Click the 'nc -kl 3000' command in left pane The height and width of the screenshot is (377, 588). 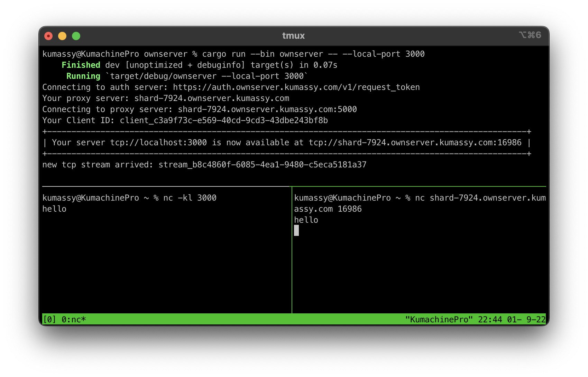tap(190, 198)
